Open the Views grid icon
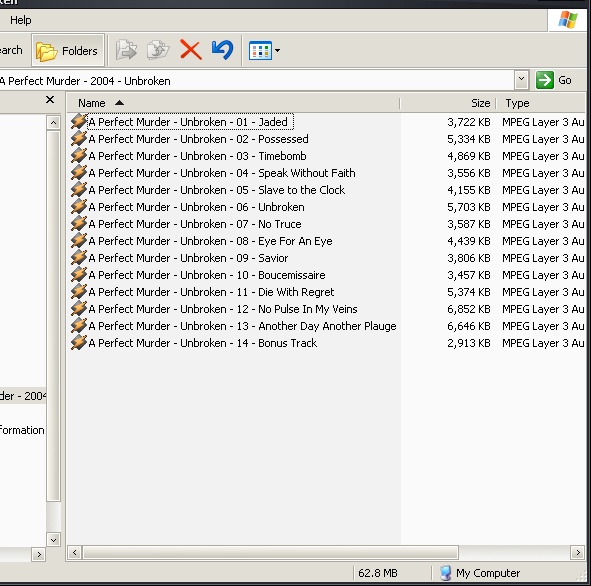 click(x=260, y=50)
